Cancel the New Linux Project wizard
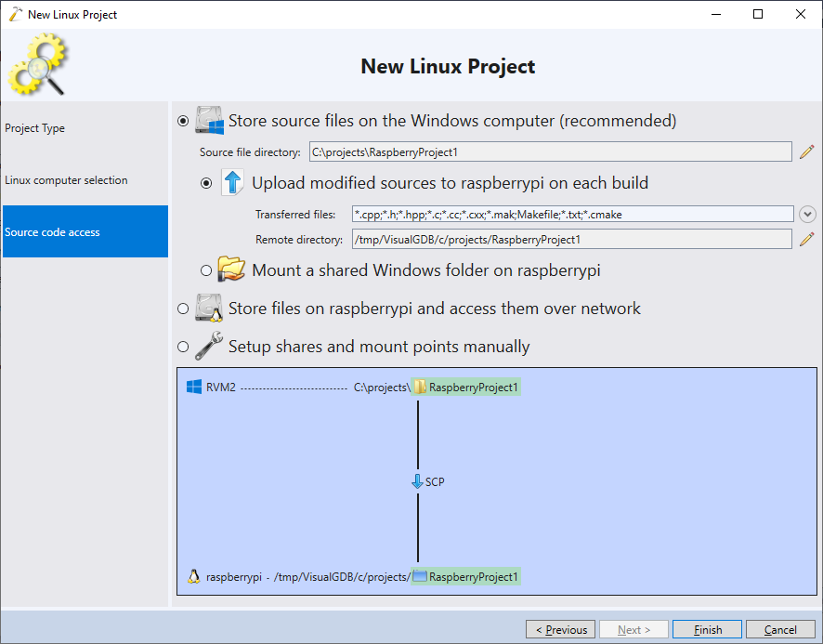Image resolution: width=823 pixels, height=644 pixels. (x=780, y=629)
